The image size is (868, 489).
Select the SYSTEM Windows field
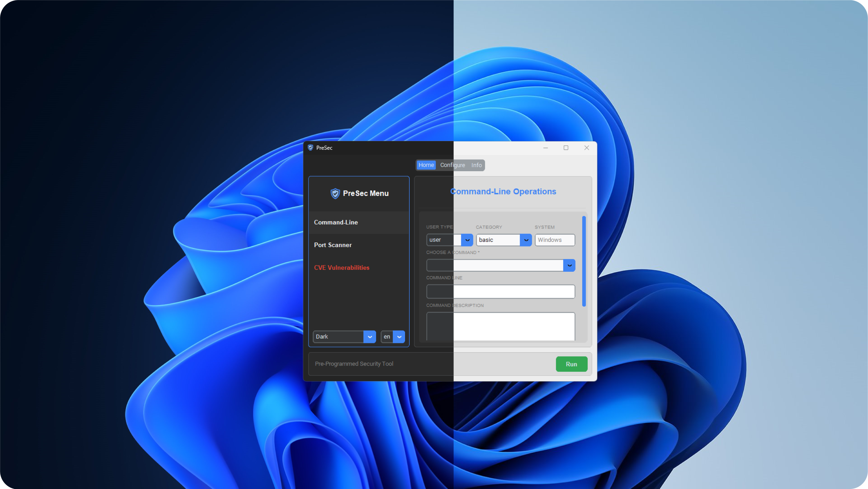click(554, 239)
